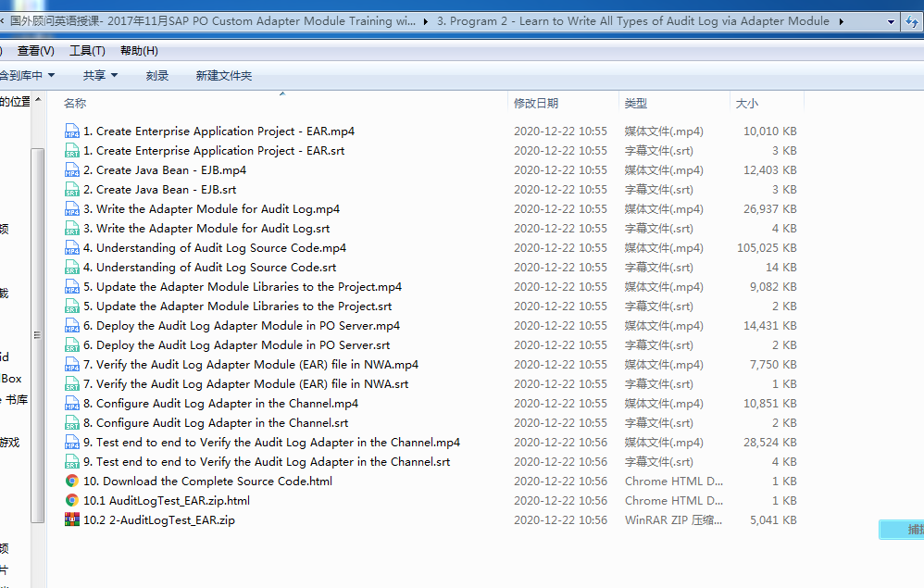Click the 28,524 KB size value
This screenshot has height=588, width=924.
[769, 442]
